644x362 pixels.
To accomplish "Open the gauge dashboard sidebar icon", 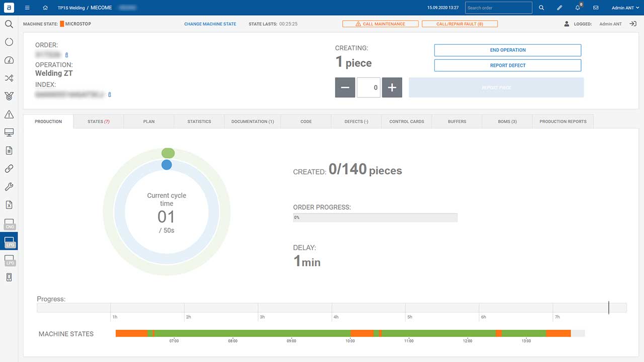I will click(x=9, y=60).
